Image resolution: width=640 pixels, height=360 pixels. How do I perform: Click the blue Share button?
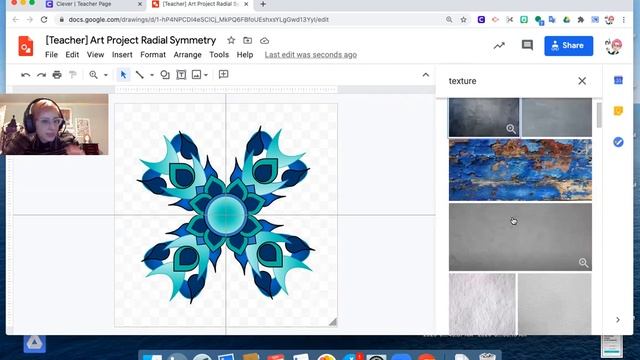[x=569, y=46]
